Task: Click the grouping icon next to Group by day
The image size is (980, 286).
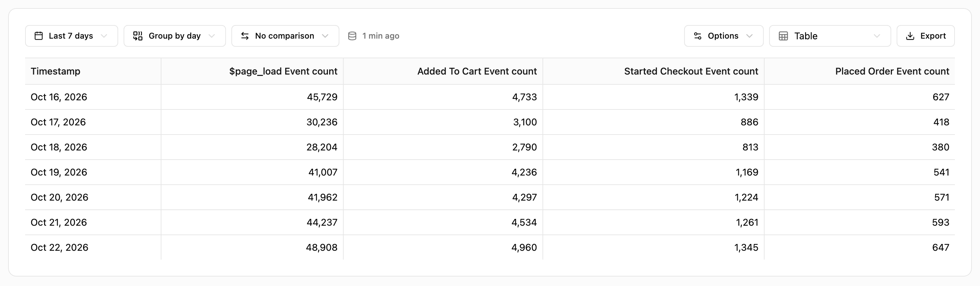Action: click(138, 36)
